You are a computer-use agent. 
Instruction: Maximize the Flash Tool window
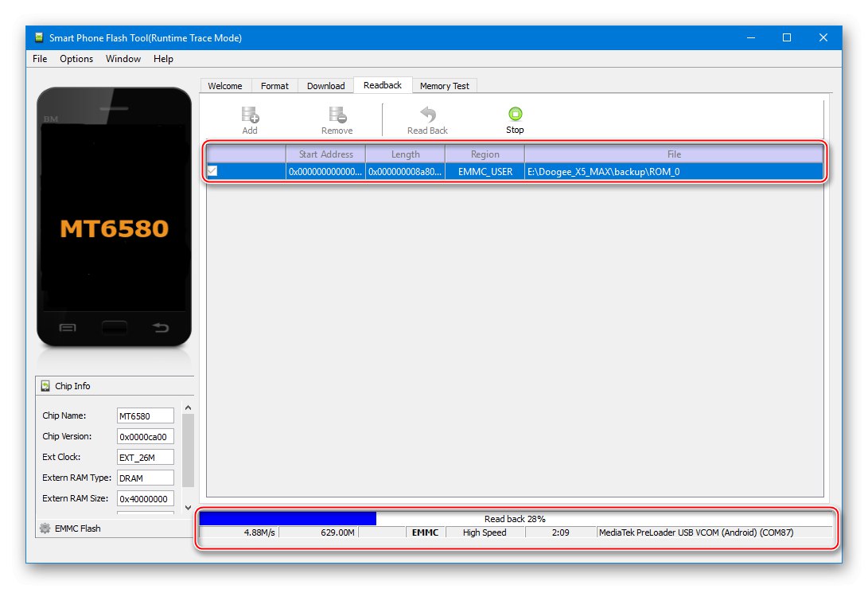pyautogui.click(x=787, y=37)
